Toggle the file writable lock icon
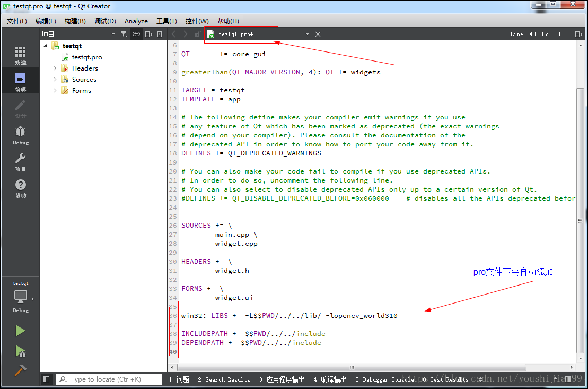The image size is (588, 389). [198, 34]
